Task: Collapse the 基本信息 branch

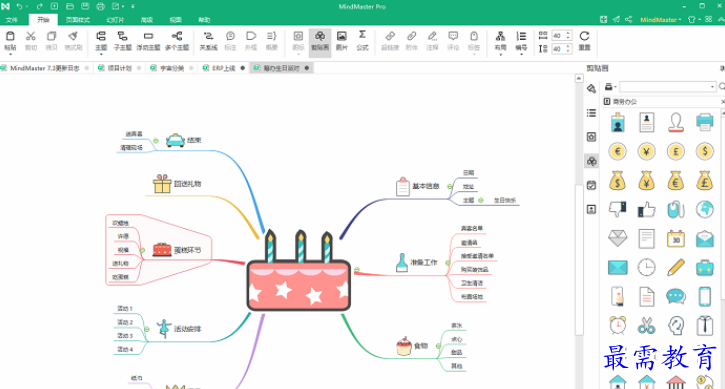Action: pos(449,186)
